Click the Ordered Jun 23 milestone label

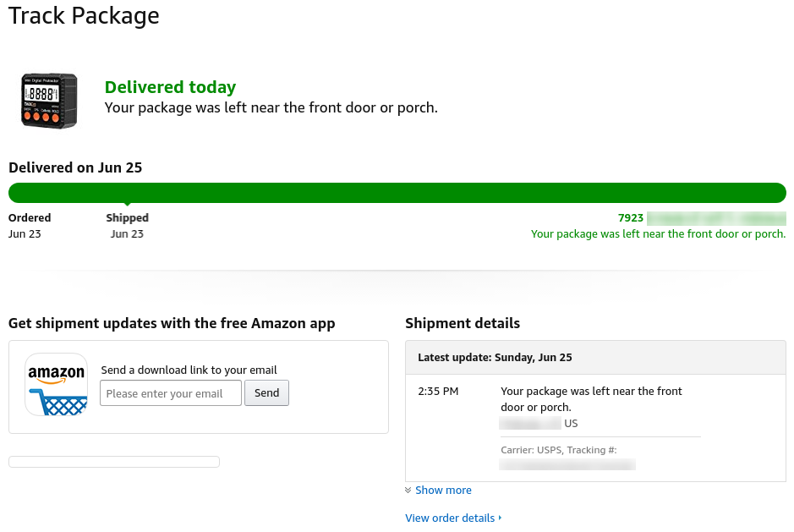coord(30,226)
